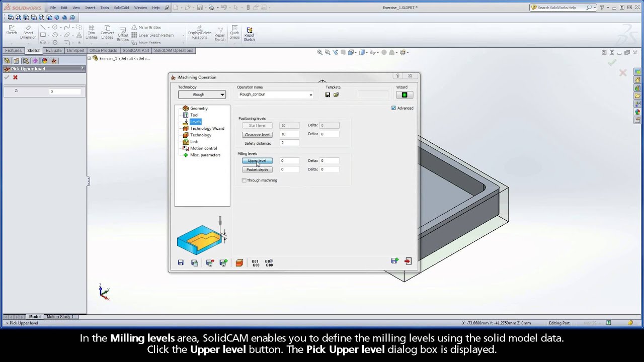Expand the Trim Entities dropdown arrow
Viewport: 644px width, 362px height.
point(91,43)
